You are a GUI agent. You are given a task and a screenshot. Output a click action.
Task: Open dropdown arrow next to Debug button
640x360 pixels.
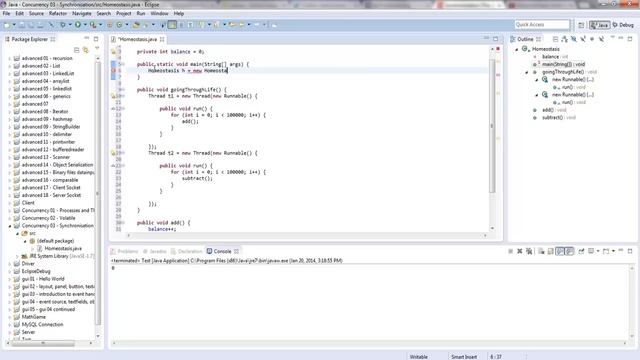(x=70, y=25)
